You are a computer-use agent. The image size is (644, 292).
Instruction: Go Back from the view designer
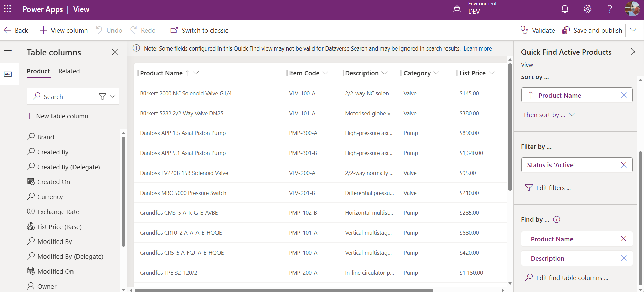tap(16, 30)
